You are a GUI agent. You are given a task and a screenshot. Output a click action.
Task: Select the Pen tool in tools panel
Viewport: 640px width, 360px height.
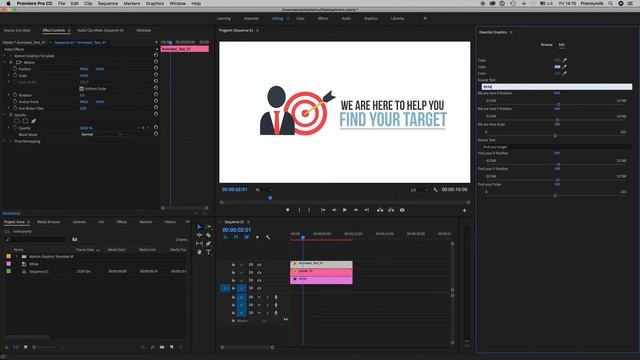[209, 244]
